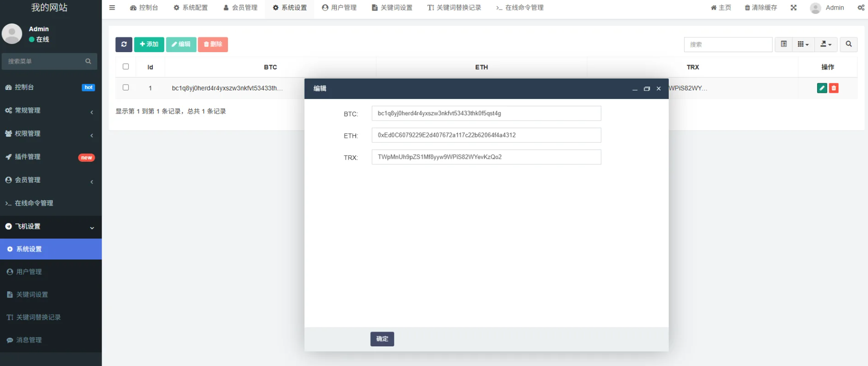Image resolution: width=868 pixels, height=366 pixels.
Task: Click the ETH address input field
Action: (x=486, y=135)
